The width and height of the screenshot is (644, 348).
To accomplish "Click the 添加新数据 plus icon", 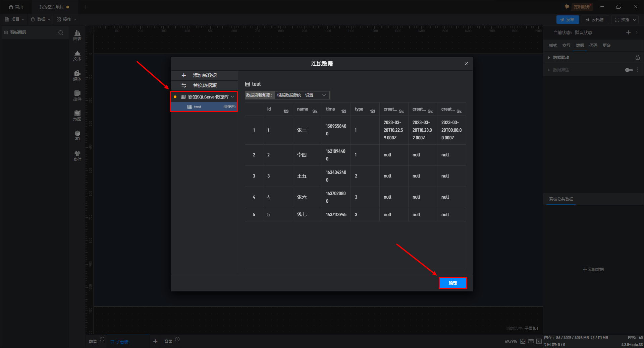I will coord(183,75).
